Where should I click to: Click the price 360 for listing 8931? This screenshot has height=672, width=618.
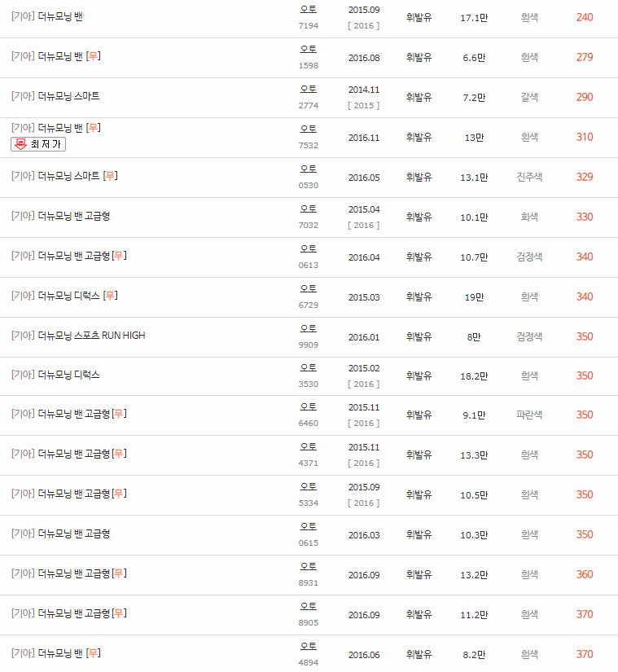585,575
